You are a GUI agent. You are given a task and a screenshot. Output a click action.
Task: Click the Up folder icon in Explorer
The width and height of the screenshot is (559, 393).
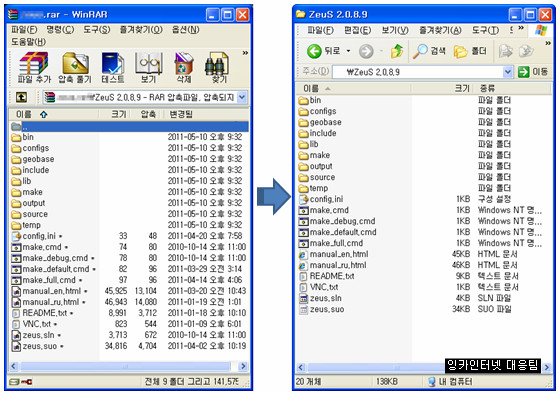(397, 51)
